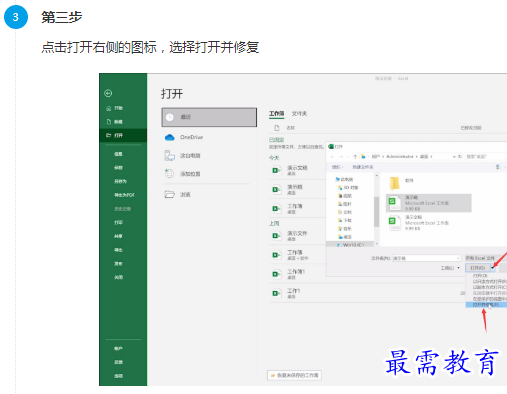This screenshot has width=507, height=394.
Task: Click the search 桌面 field
Action: click(486, 156)
